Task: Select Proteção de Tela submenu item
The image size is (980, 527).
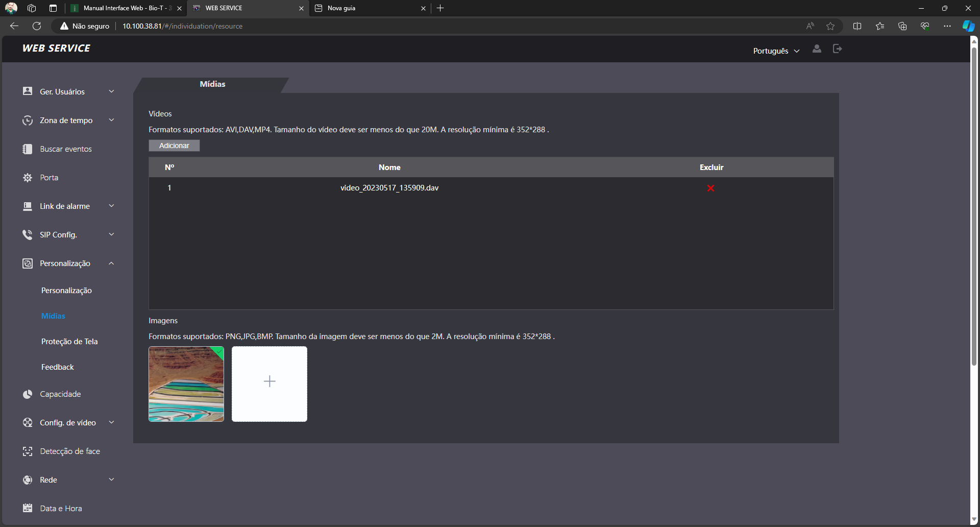Action: (x=69, y=342)
